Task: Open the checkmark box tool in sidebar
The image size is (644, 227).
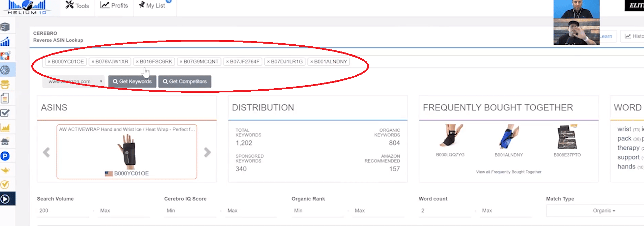Action: [5, 113]
